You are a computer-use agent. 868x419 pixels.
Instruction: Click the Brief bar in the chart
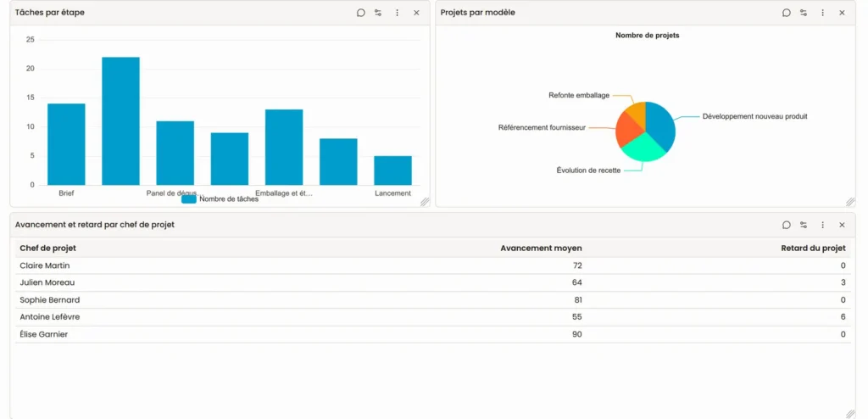point(66,144)
